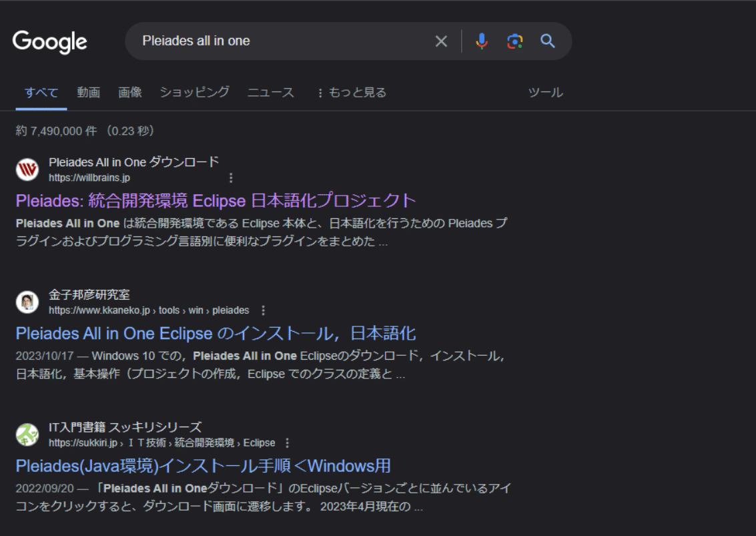Open the three-dot menu for the willbrains.jp result

[x=231, y=178]
